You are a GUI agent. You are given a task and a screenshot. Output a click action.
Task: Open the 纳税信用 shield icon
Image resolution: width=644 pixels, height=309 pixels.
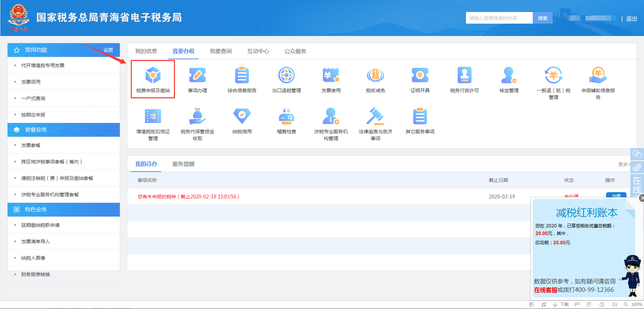tap(242, 116)
